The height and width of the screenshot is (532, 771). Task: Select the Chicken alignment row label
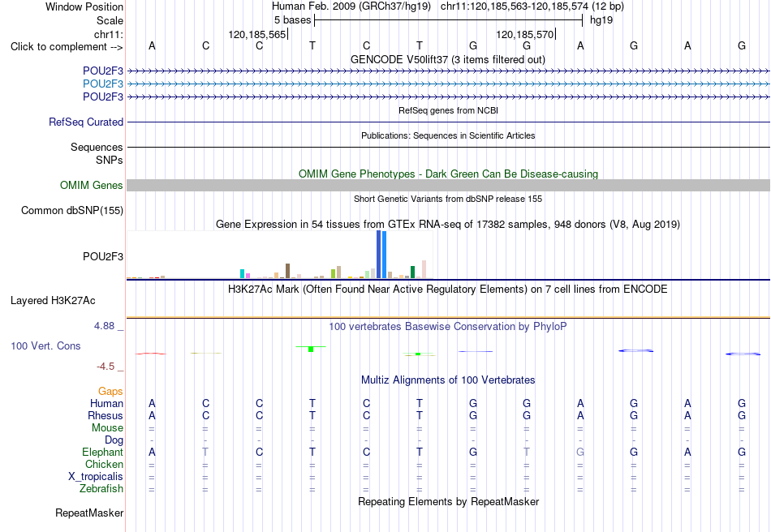[x=104, y=464]
